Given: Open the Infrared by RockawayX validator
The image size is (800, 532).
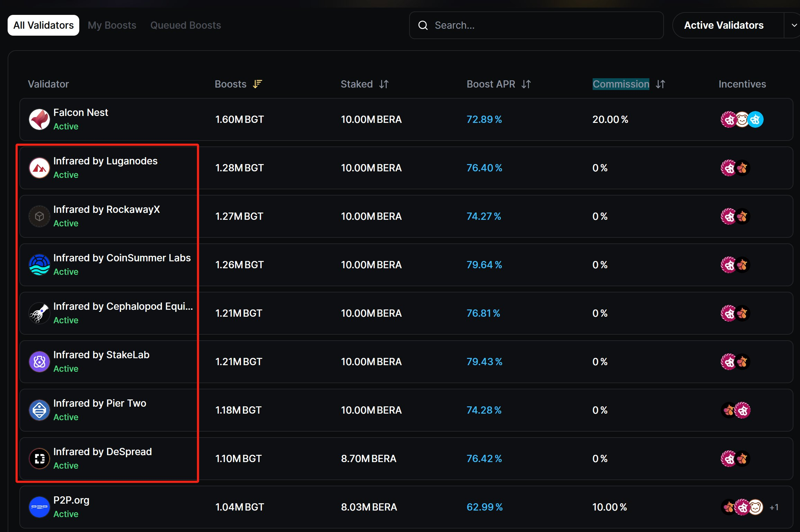Looking at the screenshot, I should click(106, 209).
